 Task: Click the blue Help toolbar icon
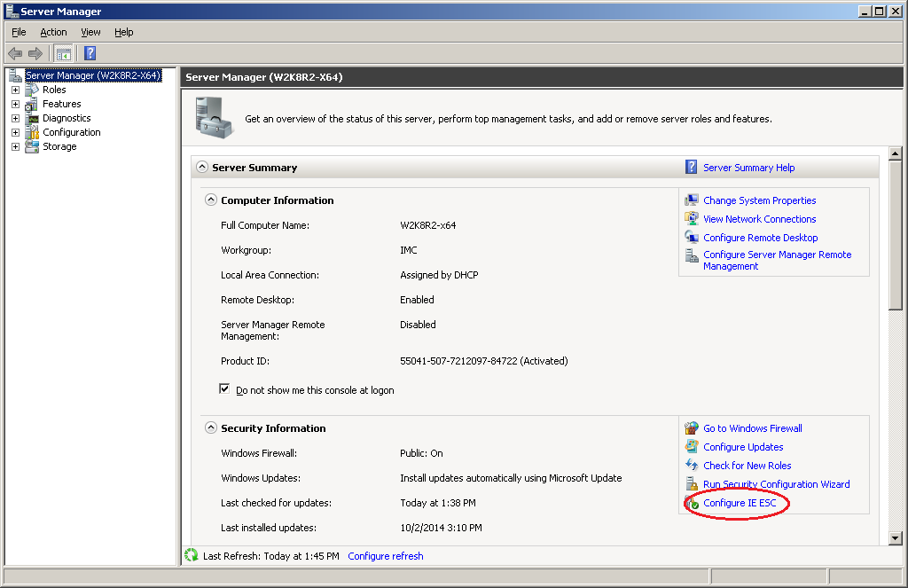tap(90, 53)
